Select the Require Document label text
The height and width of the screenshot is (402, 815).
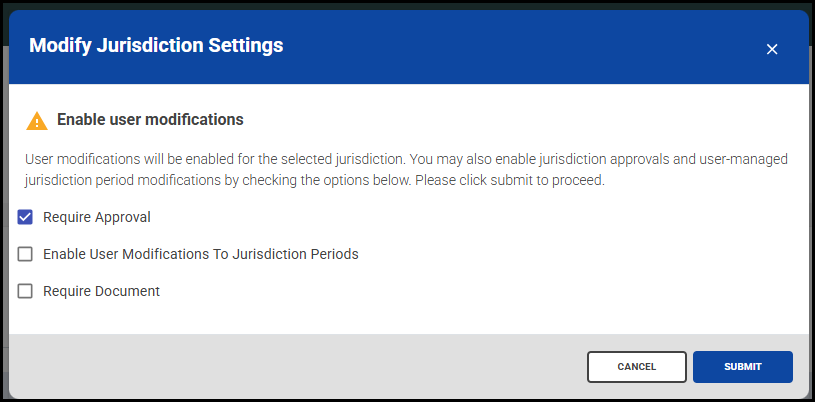101,291
